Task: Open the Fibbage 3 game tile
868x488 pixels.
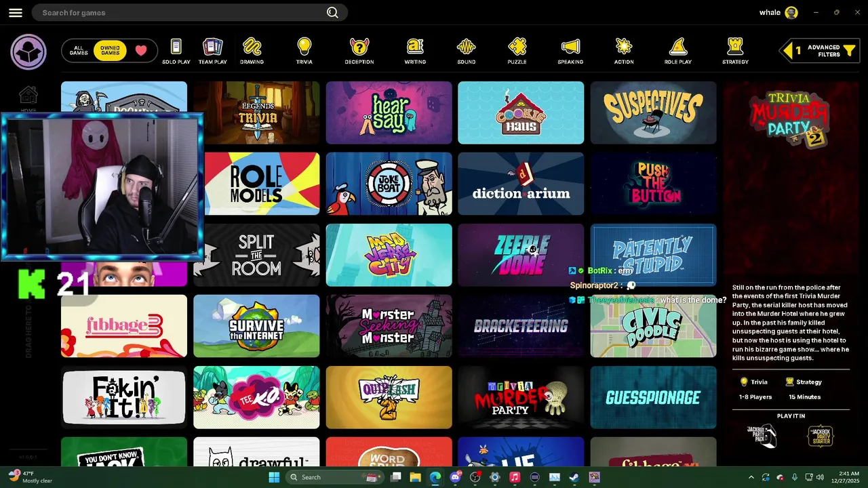Action: point(124,326)
